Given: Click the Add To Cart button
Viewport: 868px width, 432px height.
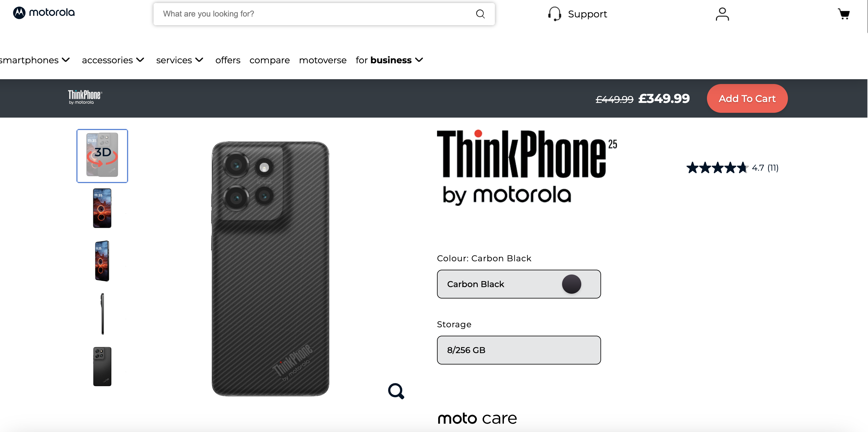Looking at the screenshot, I should coord(747,98).
